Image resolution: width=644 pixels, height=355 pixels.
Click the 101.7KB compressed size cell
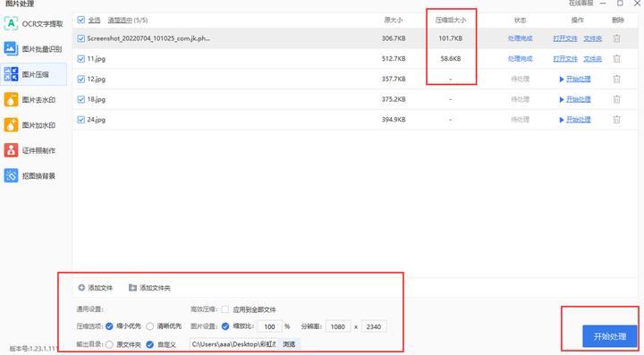[x=451, y=38]
